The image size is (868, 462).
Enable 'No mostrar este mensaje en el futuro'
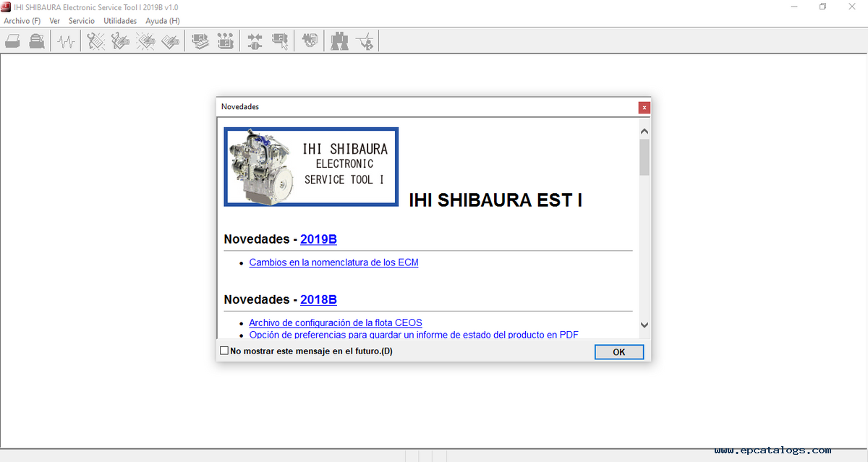point(224,351)
